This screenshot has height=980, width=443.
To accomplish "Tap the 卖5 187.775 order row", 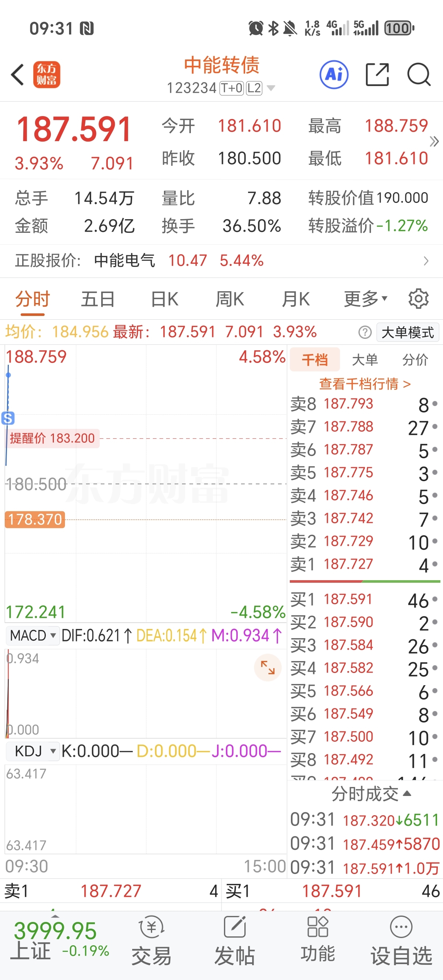I will pyautogui.click(x=364, y=473).
